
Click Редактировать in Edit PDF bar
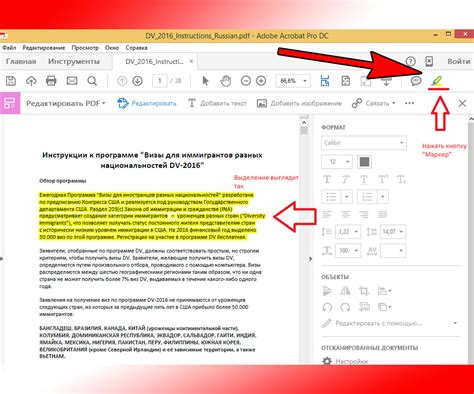[147, 103]
